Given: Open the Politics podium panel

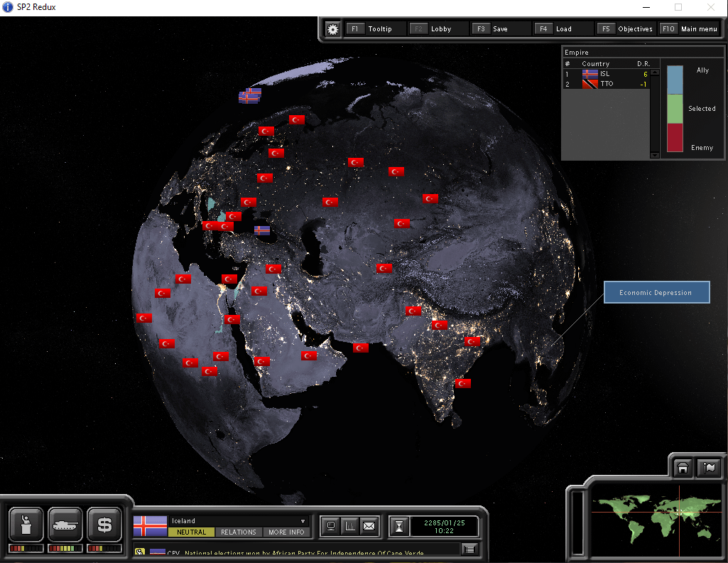Looking at the screenshot, I should point(26,525).
